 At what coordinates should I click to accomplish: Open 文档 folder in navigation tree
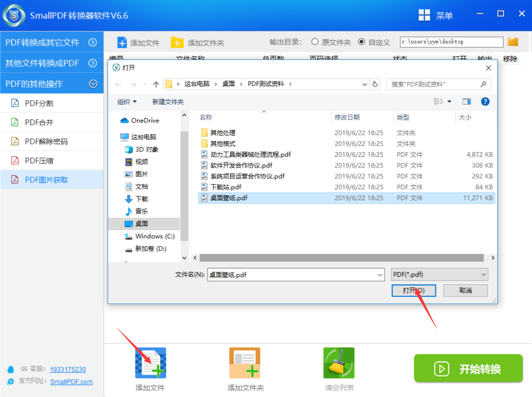pos(137,187)
